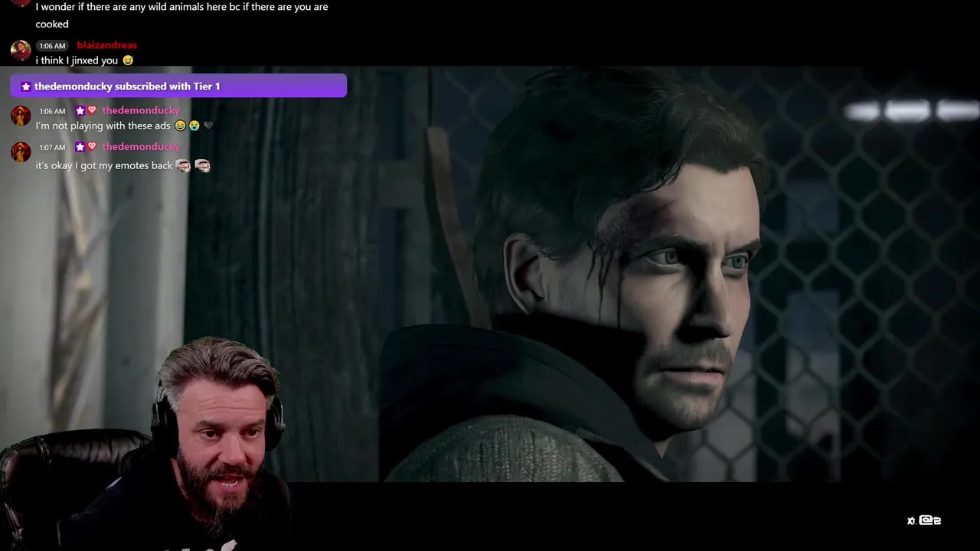Click the heart badge on the 1:07 AM message
Screen dimensions: 980x551
pyautogui.click(x=92, y=147)
